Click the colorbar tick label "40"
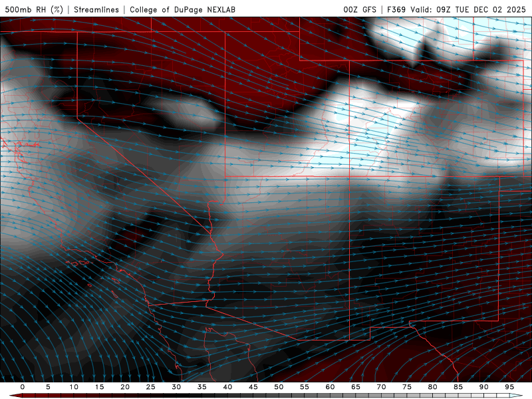This screenshot has width=532, height=399. click(227, 387)
